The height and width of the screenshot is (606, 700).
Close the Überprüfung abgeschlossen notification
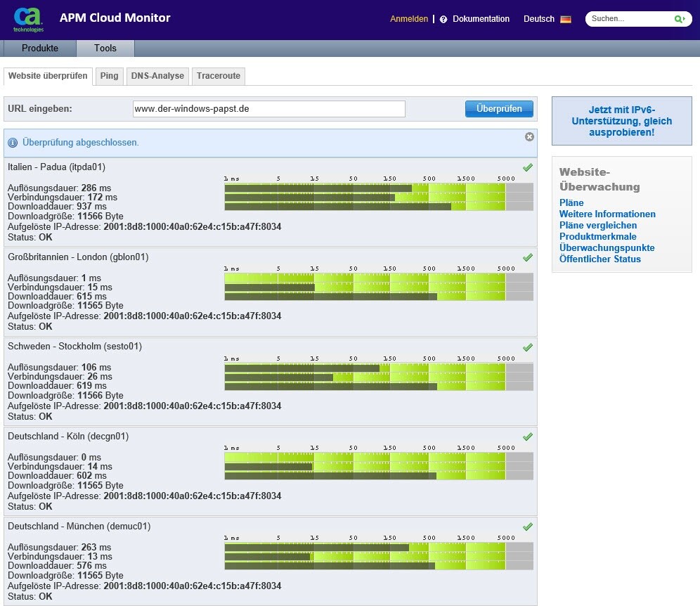529,137
